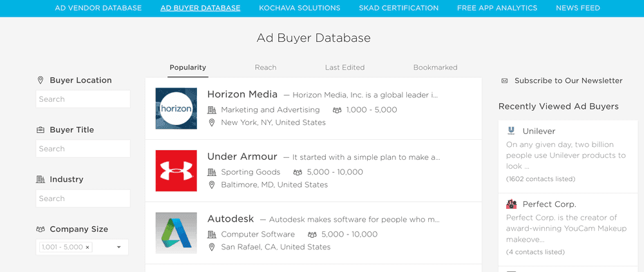Click the Buyer Location pin icon
Viewport: 644px width, 272px height.
coord(40,80)
